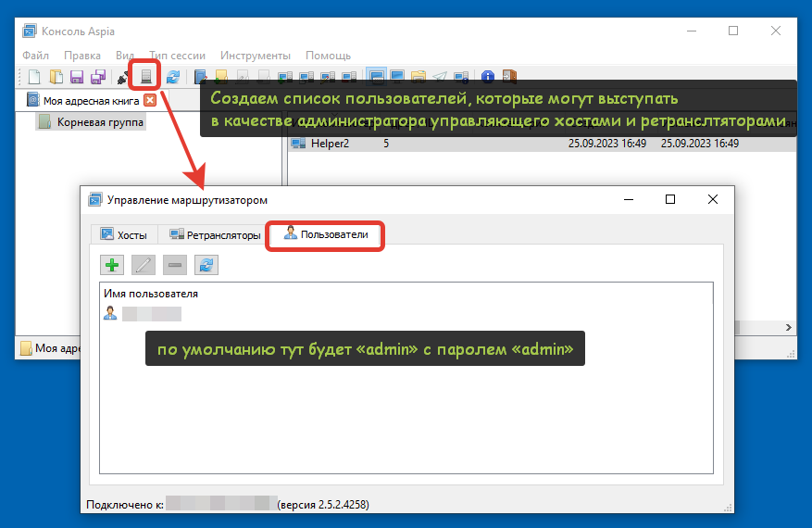Image resolution: width=812 pixels, height=528 pixels.
Task: Open the router management toolbar icon
Action: (x=145, y=76)
